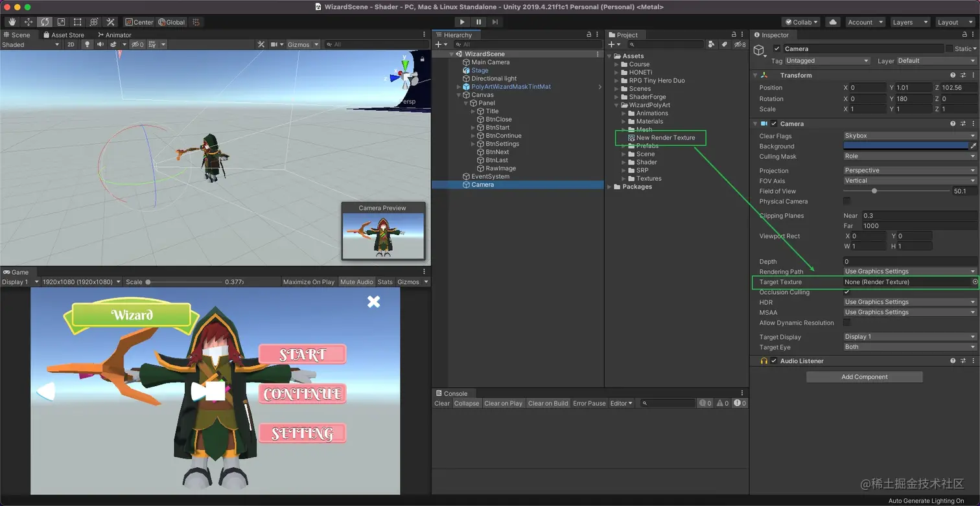Open the Shaded draw mode dropdown

(30, 45)
